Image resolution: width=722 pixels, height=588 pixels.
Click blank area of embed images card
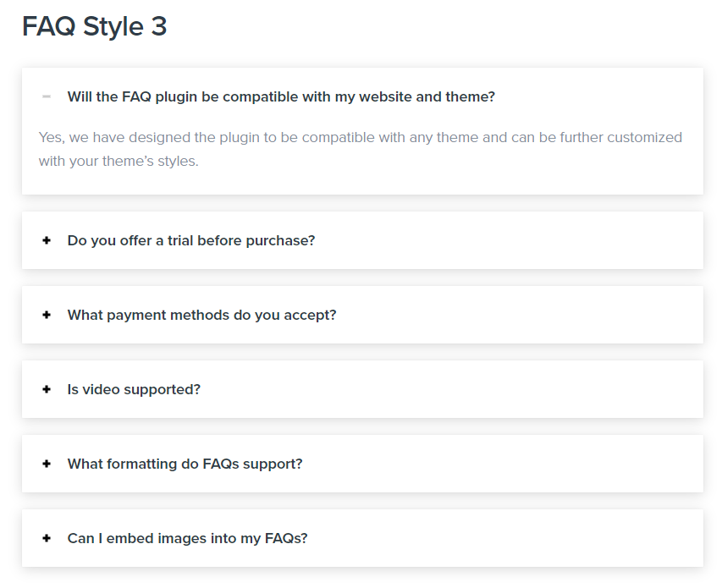[504, 538]
